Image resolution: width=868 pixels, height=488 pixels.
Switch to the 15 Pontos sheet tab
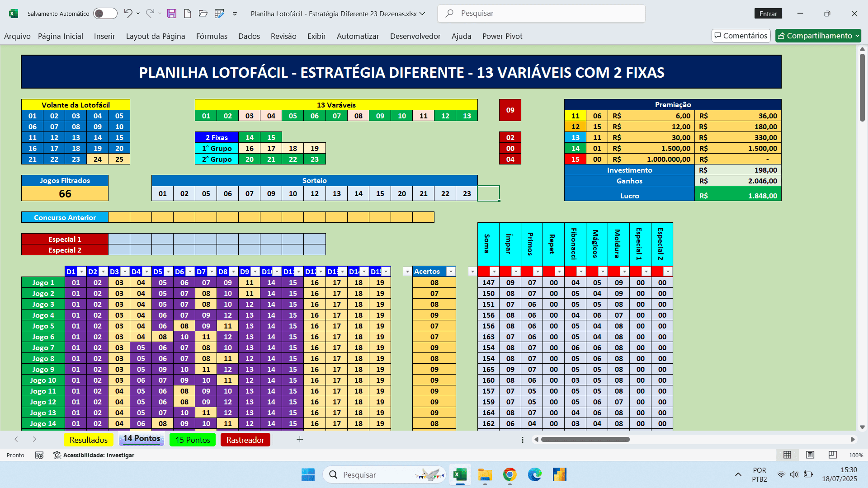(193, 440)
